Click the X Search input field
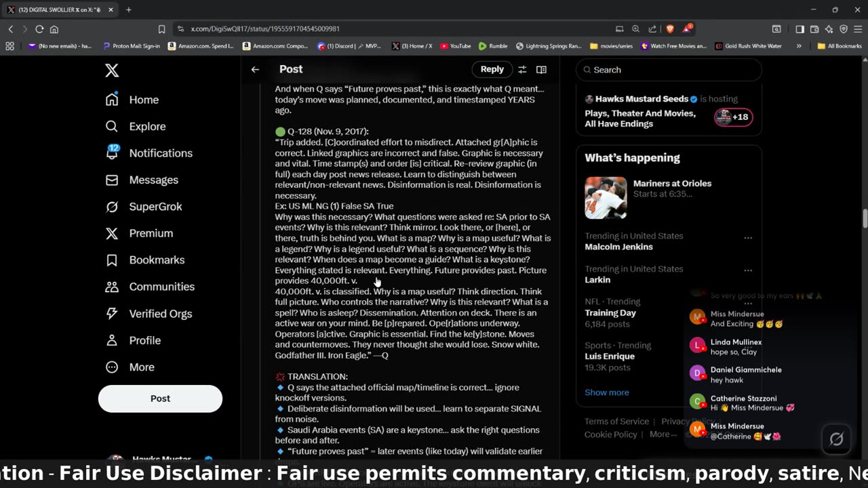The width and height of the screenshot is (868, 488). click(x=669, y=70)
